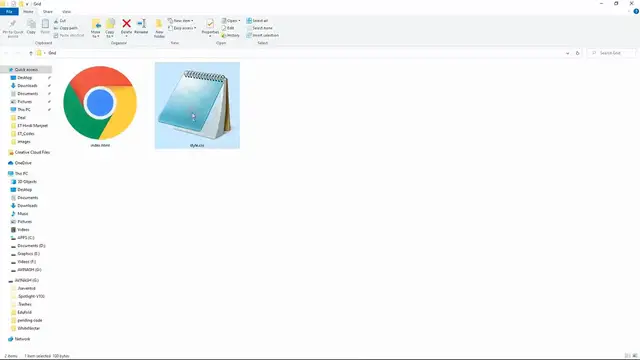
Task: Open Music under This PC
Action: coord(23,213)
